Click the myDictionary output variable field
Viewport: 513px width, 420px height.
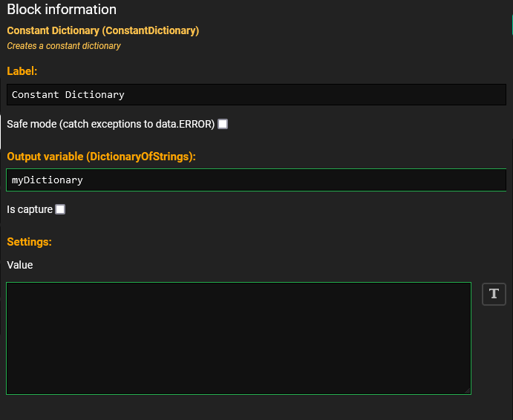tap(257, 180)
